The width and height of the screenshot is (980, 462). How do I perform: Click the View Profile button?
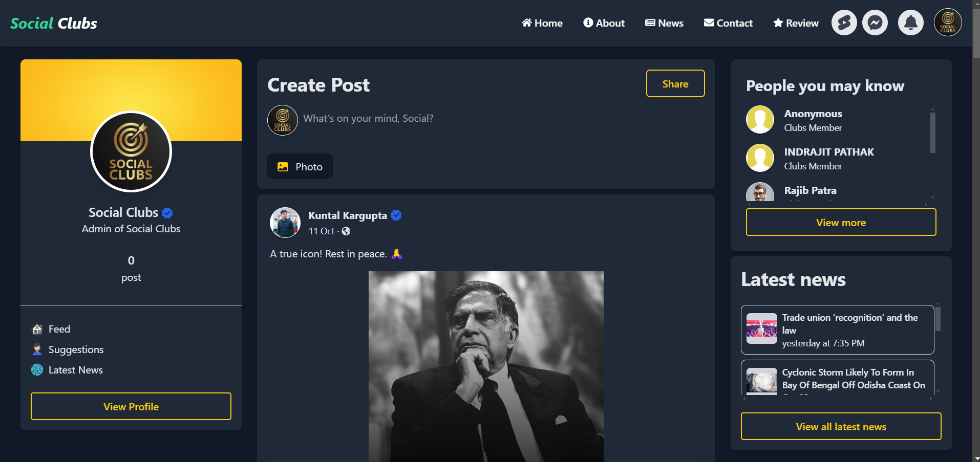[x=131, y=407]
